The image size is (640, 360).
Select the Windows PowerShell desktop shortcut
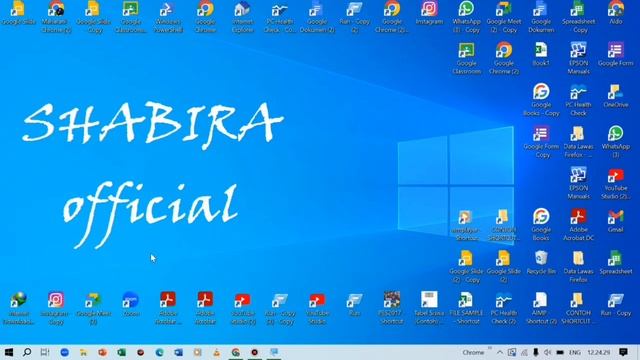pos(168,16)
